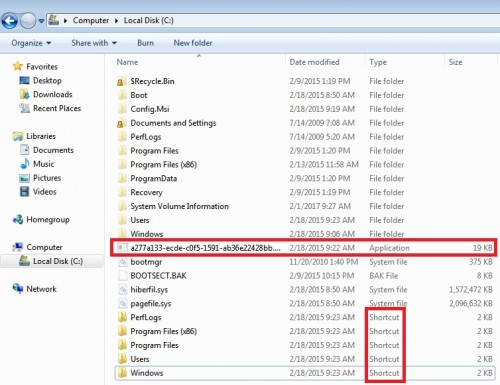Select pagefile.sys system file
Screen dimensions: 500x385
click(x=151, y=304)
